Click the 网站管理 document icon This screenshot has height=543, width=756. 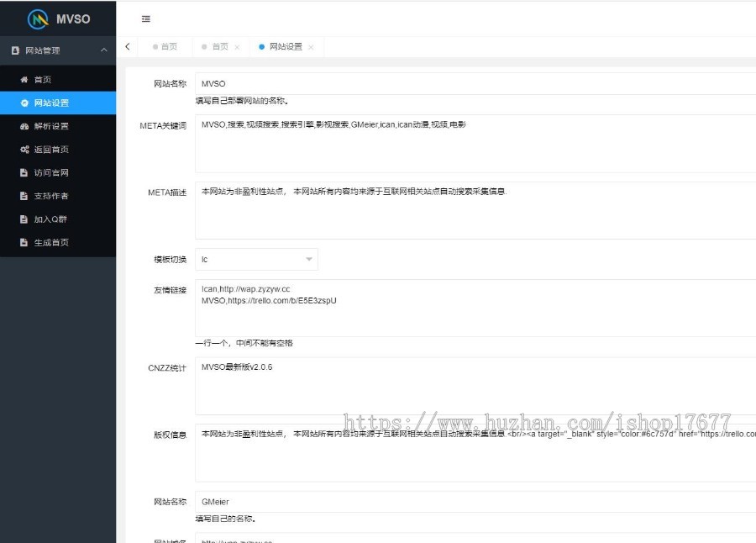[x=15, y=50]
